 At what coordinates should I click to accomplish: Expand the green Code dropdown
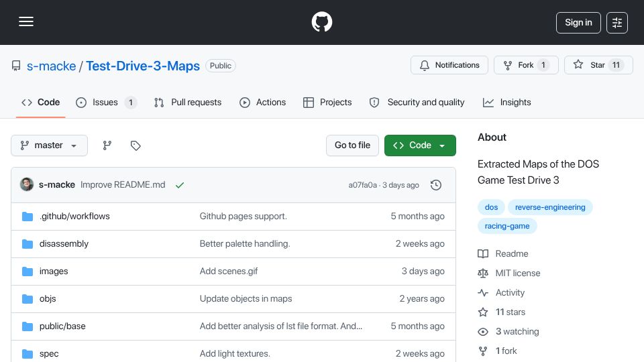coord(420,145)
